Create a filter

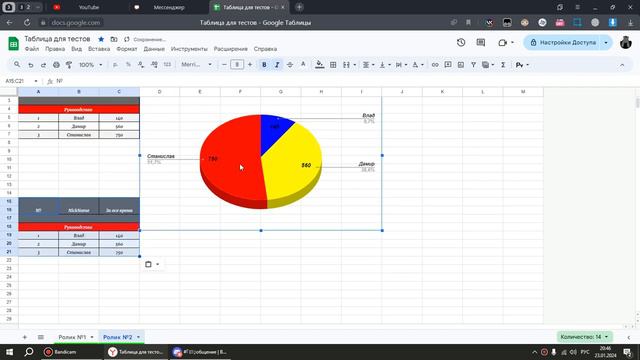pyautogui.click(x=473, y=65)
